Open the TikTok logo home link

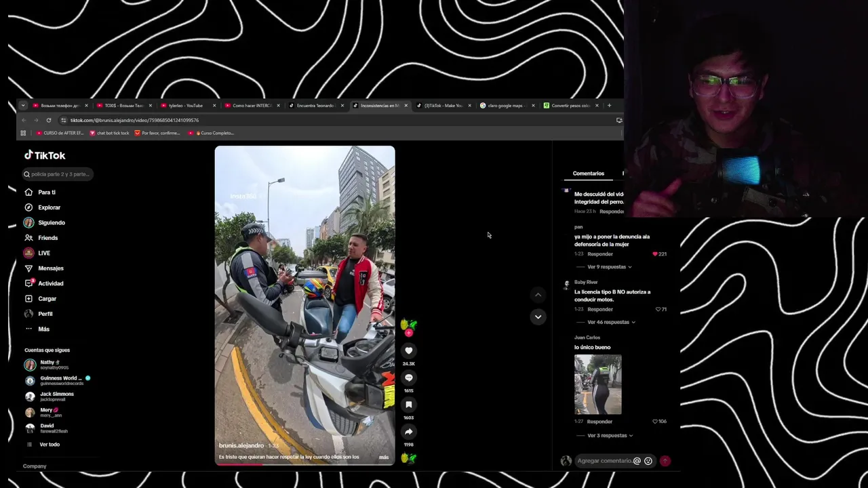pos(45,155)
